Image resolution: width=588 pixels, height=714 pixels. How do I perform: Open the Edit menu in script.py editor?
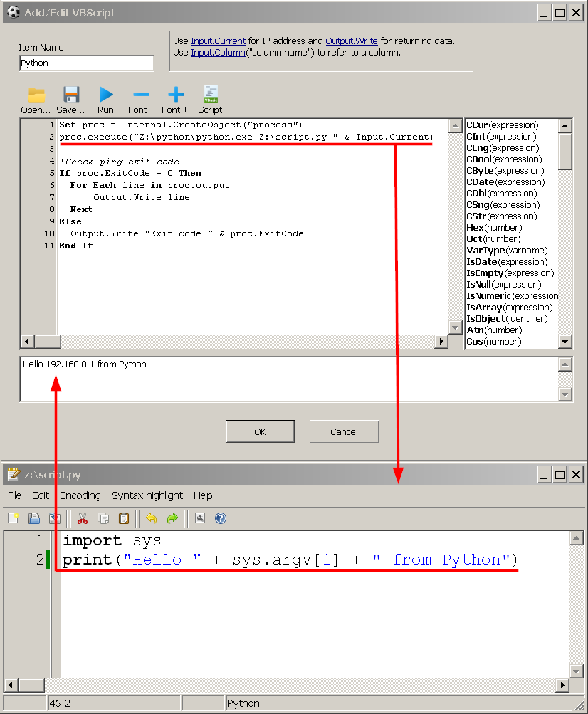[40, 495]
